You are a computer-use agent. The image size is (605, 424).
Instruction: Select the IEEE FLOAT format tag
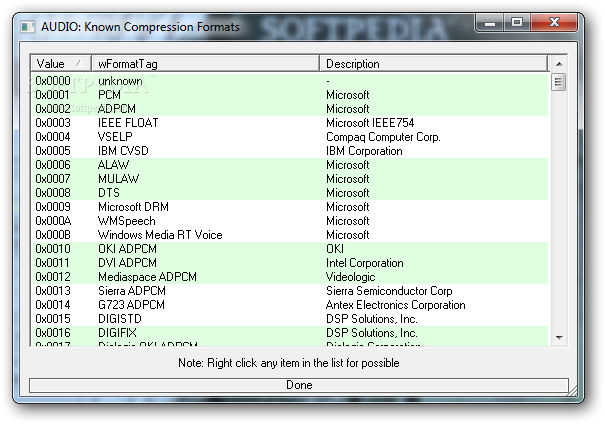click(128, 123)
